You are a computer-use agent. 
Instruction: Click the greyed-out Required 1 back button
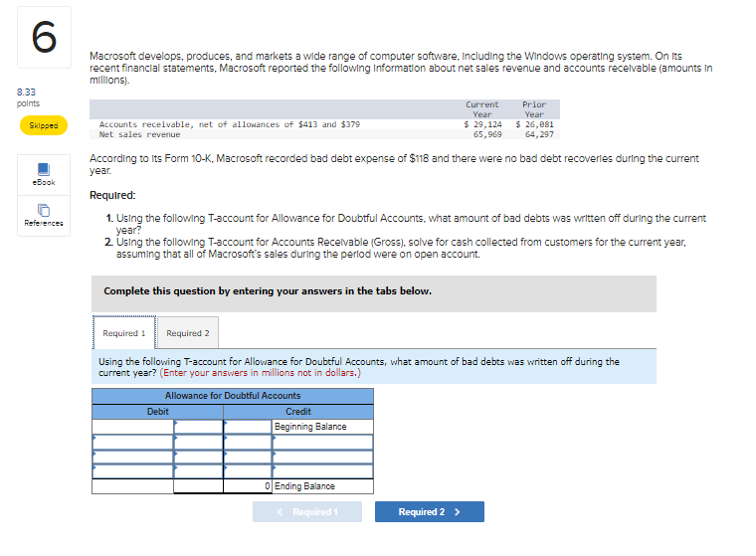coord(307,511)
